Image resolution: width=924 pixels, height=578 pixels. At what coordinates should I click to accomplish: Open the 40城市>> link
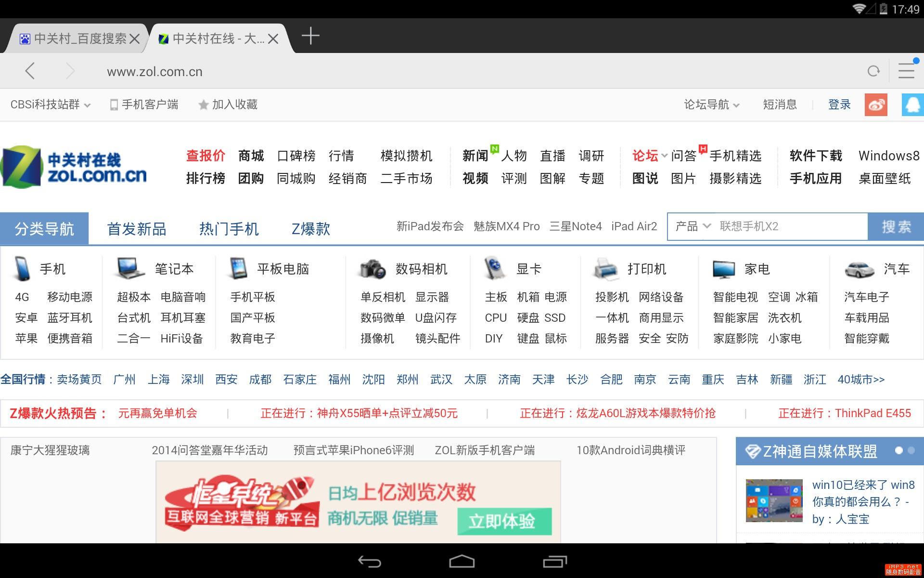pos(861,380)
